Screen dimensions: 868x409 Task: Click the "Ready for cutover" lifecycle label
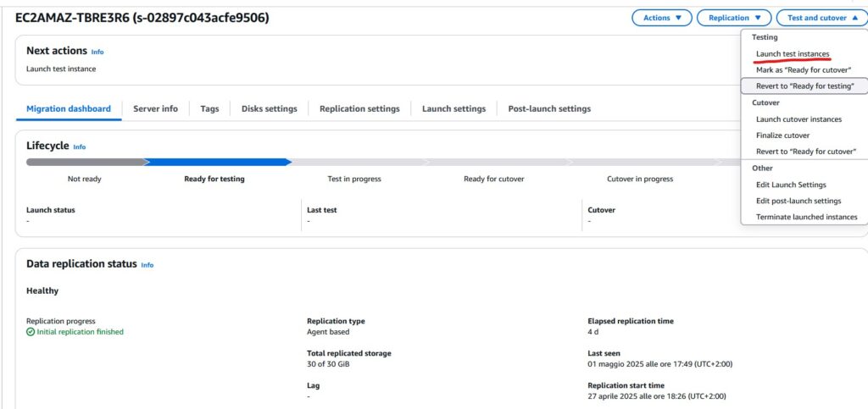494,179
